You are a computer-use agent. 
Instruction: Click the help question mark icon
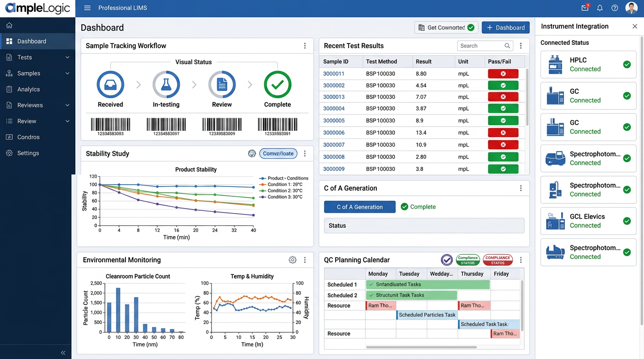coord(615,8)
